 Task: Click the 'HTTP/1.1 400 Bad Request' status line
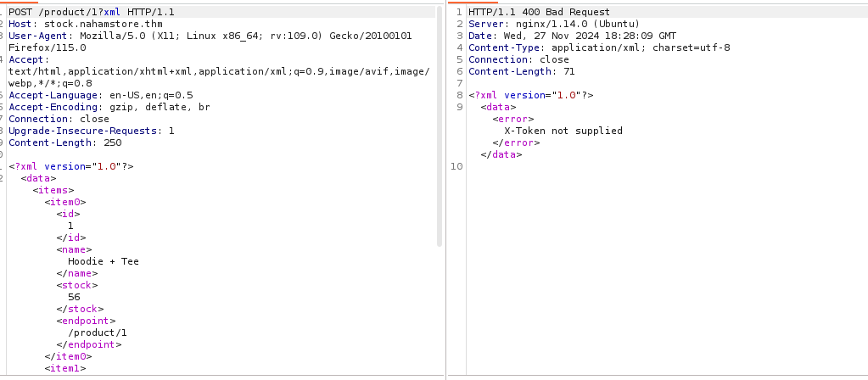click(x=539, y=12)
